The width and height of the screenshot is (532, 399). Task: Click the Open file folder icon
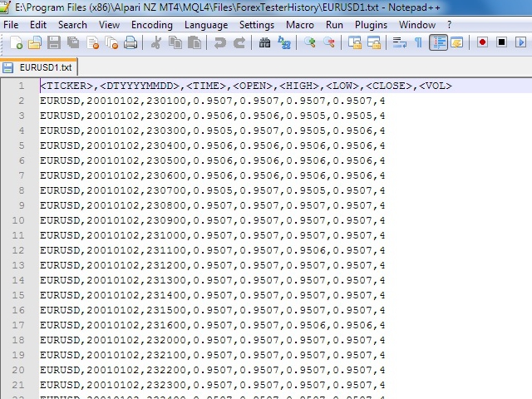(x=35, y=42)
